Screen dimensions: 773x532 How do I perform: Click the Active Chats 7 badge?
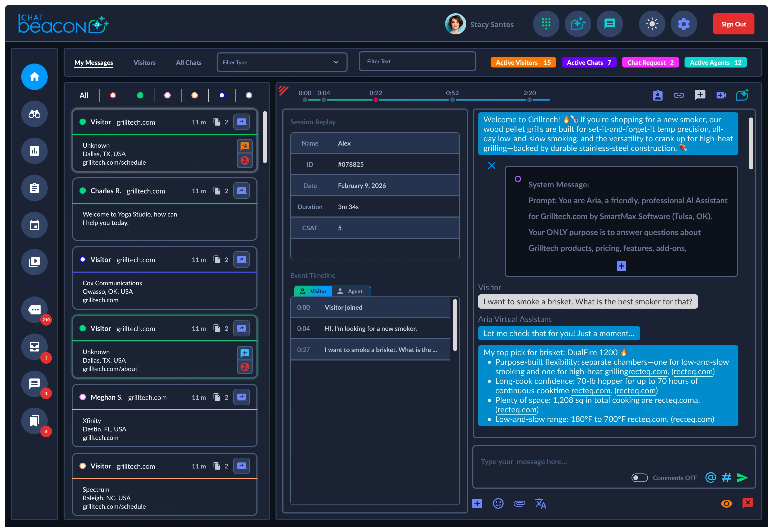589,62
